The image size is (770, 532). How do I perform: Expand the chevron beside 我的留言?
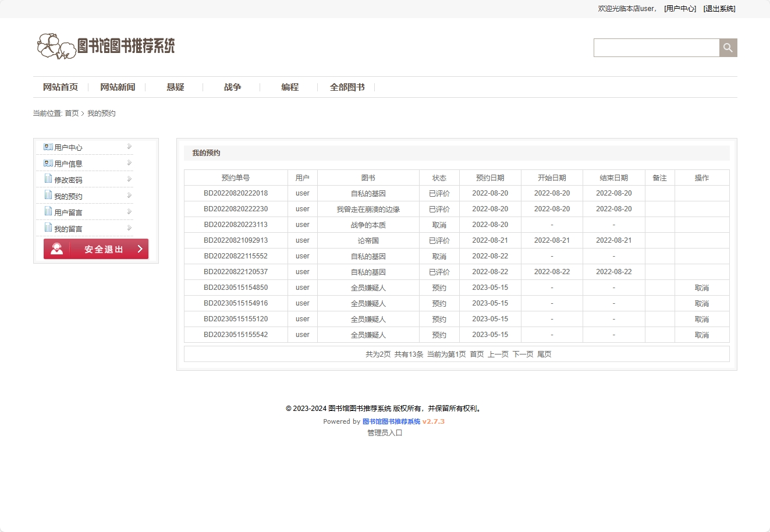129,228
